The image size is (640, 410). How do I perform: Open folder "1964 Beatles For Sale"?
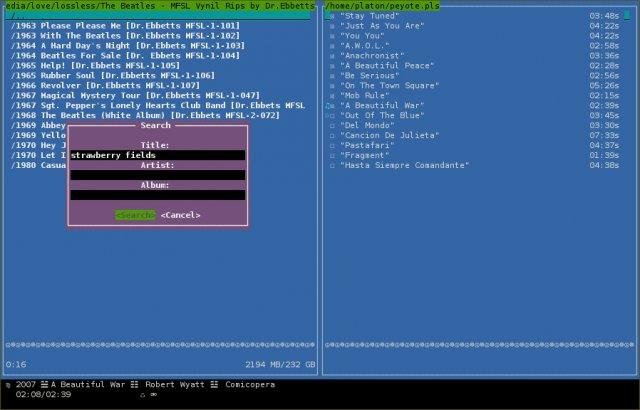point(125,55)
